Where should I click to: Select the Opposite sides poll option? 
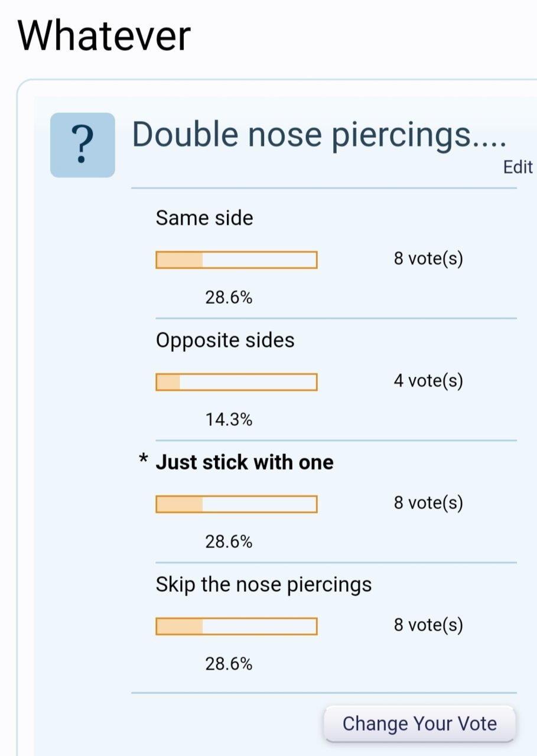(x=225, y=340)
